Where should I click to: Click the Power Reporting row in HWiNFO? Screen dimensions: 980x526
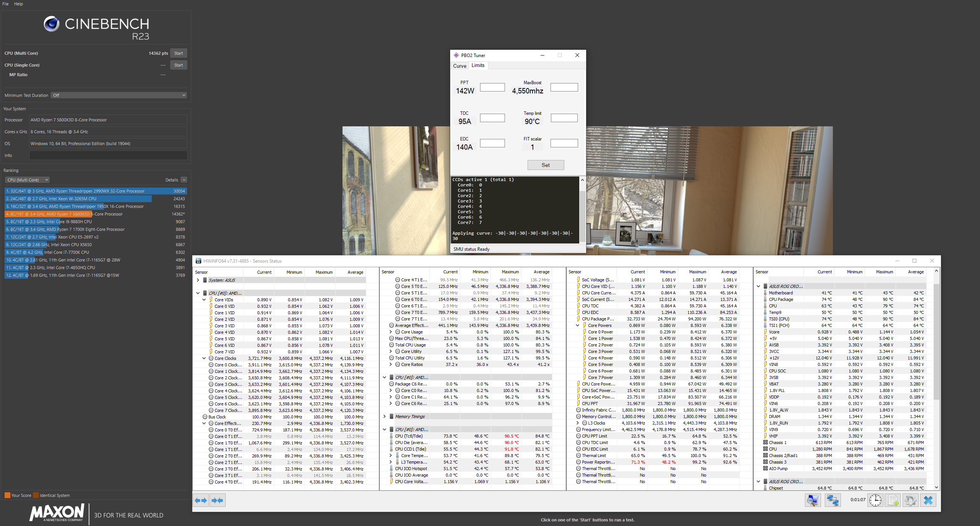[653, 462]
